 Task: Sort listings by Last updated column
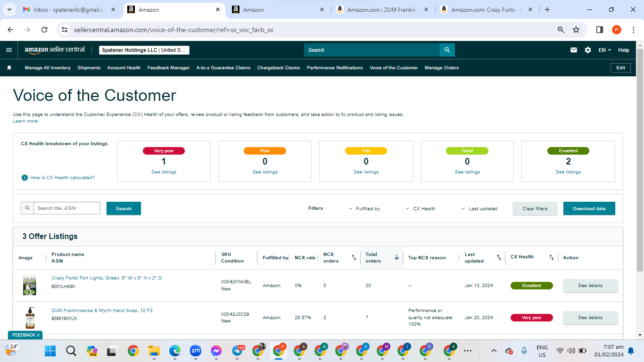[499, 257]
